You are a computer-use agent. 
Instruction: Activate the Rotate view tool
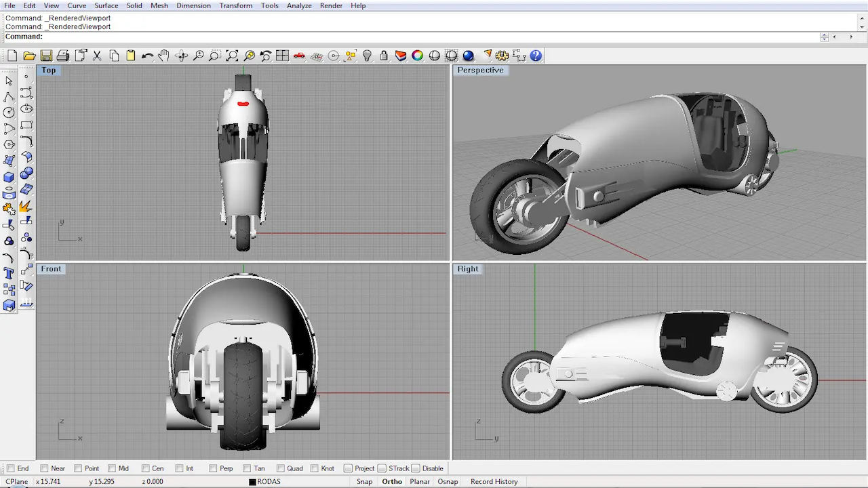click(x=181, y=56)
